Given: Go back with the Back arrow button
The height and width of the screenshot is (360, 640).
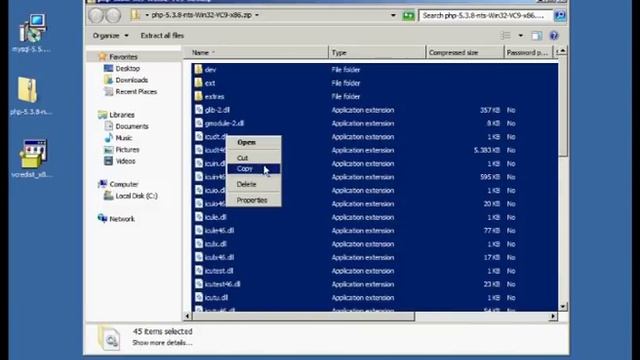Looking at the screenshot, I should pyautogui.click(x=96, y=16).
